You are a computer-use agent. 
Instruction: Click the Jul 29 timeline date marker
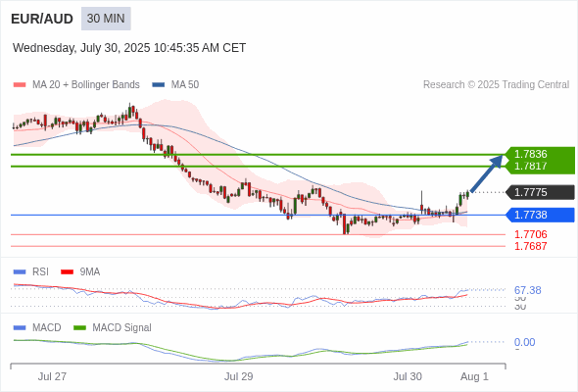(238, 376)
